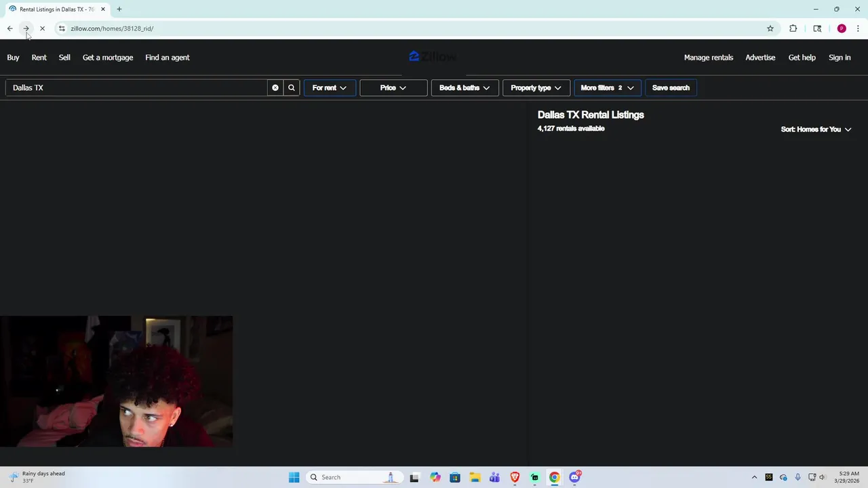Screen dimensions: 868x488
Task: Submit search with the magnifier icon
Action: pos(292,87)
